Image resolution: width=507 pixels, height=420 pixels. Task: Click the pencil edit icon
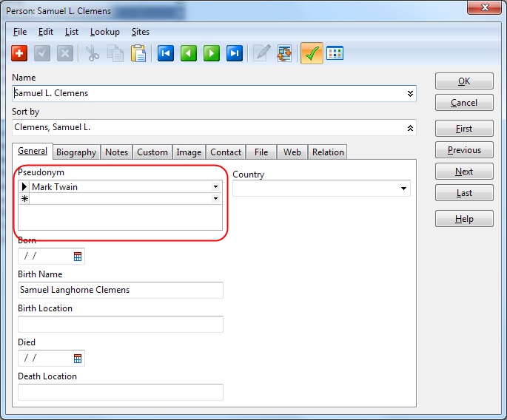tap(261, 53)
